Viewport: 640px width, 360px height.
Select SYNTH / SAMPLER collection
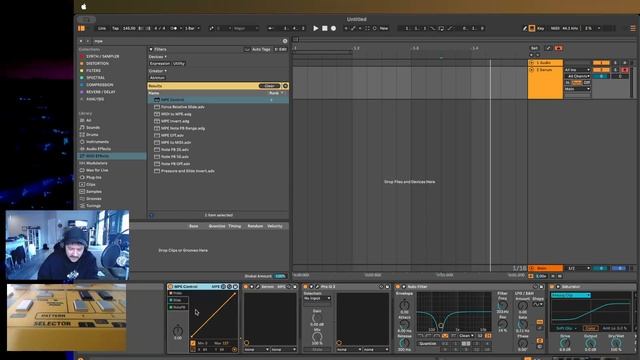[102, 56]
